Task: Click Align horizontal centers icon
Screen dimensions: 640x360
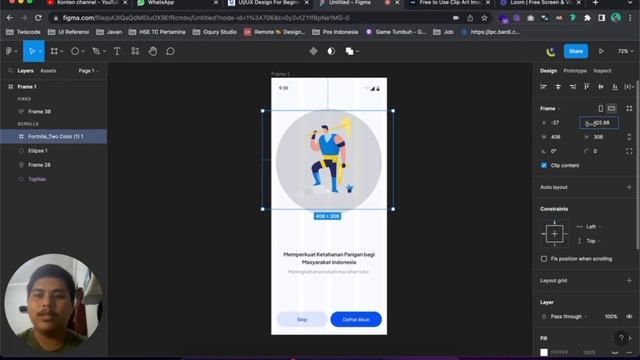Action: (558, 87)
